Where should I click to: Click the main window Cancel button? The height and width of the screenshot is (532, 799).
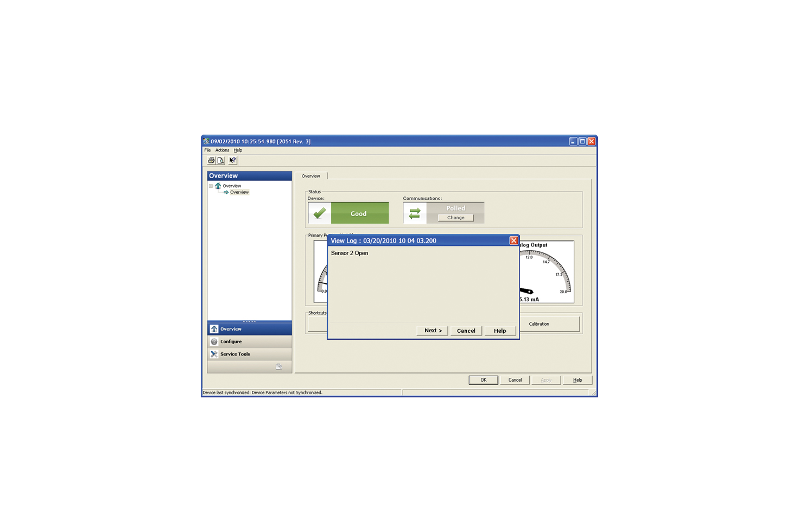(x=515, y=380)
